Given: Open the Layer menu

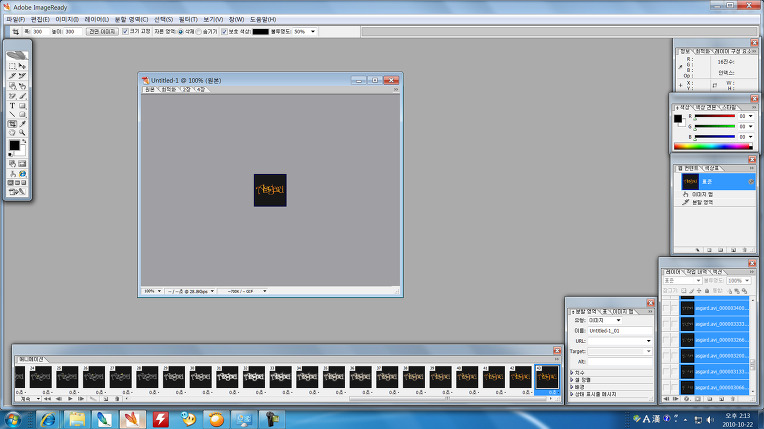Looking at the screenshot, I should pyautogui.click(x=96, y=20).
